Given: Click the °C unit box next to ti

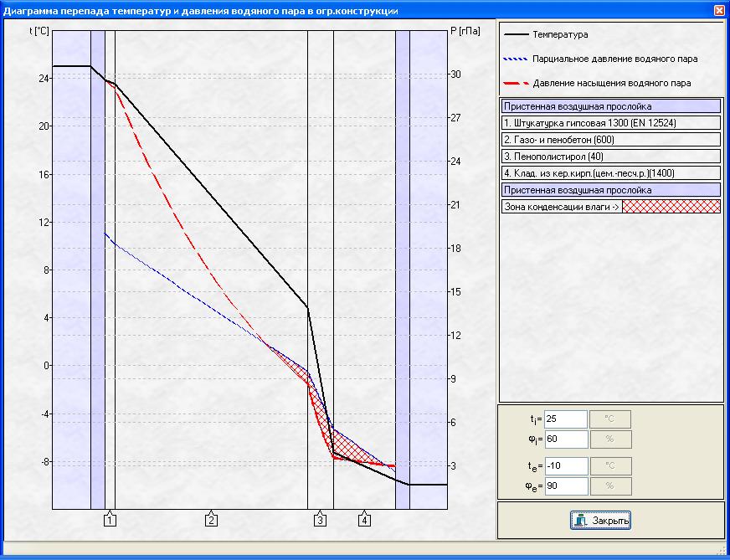Looking at the screenshot, I should click(x=610, y=419).
